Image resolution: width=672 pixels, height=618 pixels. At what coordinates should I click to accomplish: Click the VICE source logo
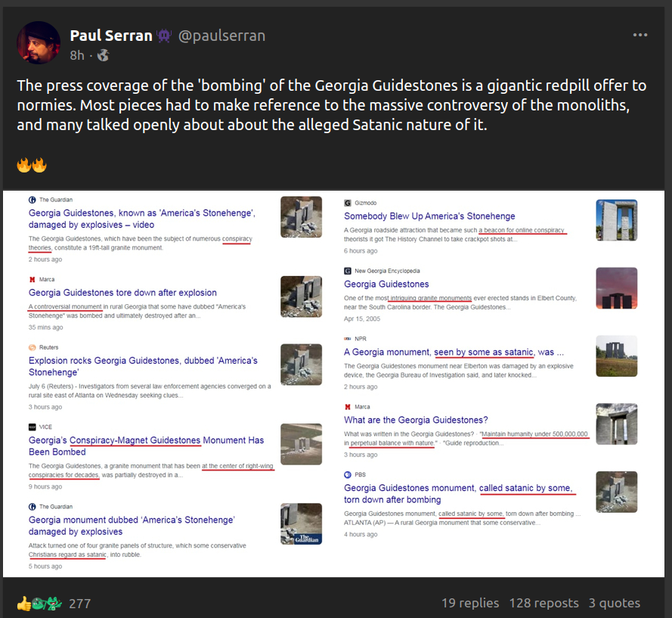point(33,427)
